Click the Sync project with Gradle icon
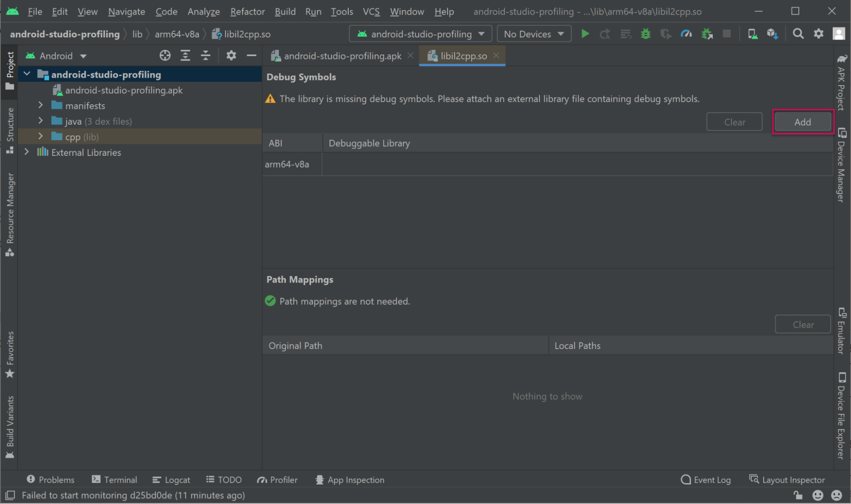This screenshot has width=851, height=504. pyautogui.click(x=773, y=34)
